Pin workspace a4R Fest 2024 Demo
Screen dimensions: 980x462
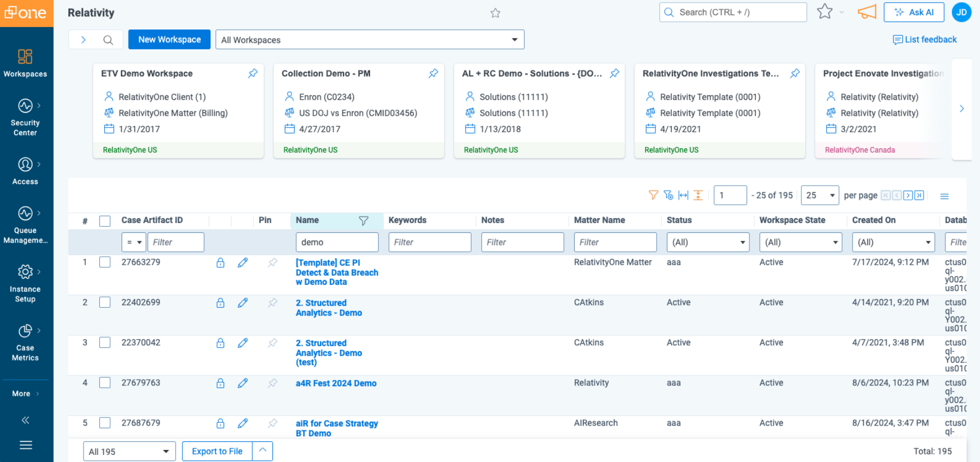[x=272, y=383]
